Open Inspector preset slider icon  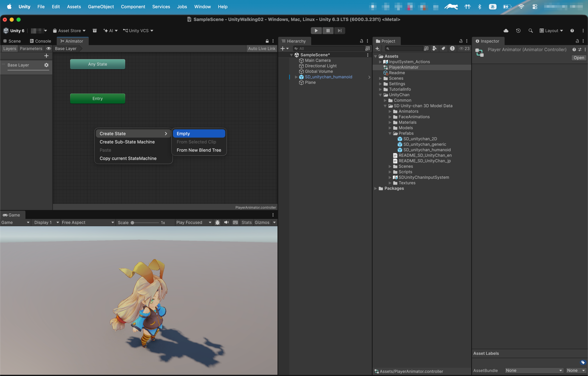point(580,50)
